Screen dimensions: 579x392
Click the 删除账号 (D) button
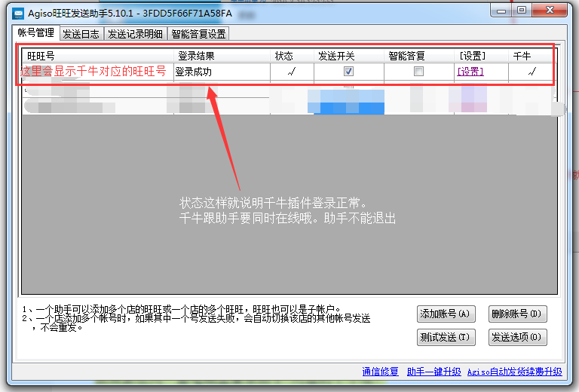(517, 314)
